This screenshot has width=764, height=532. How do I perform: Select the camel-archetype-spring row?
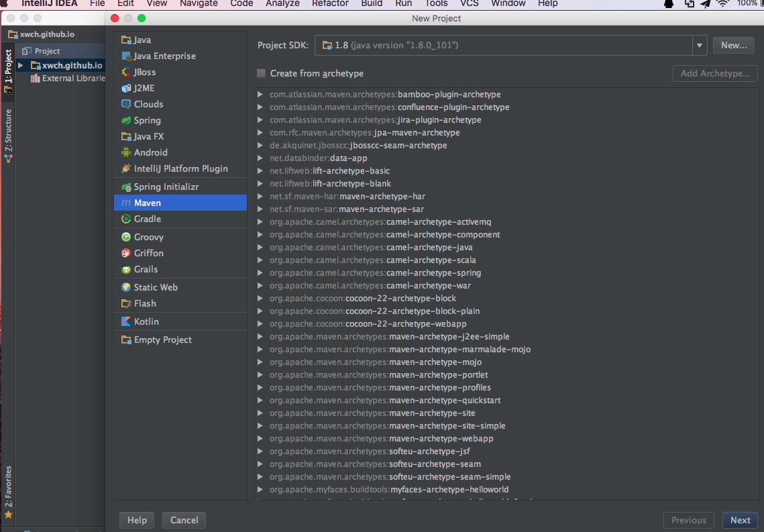coord(506,273)
